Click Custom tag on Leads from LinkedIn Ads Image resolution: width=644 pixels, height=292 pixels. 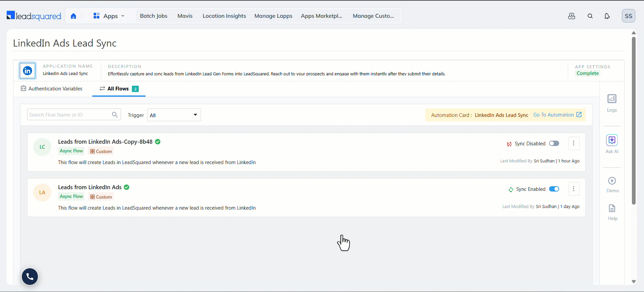coord(101,197)
